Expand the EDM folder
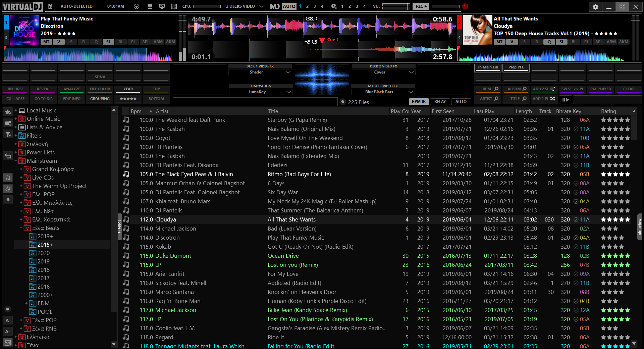This screenshot has width=644, height=349. 26,303
